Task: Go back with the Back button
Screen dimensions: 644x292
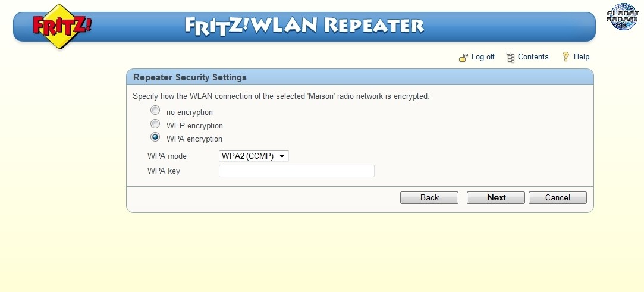Action: (429, 197)
